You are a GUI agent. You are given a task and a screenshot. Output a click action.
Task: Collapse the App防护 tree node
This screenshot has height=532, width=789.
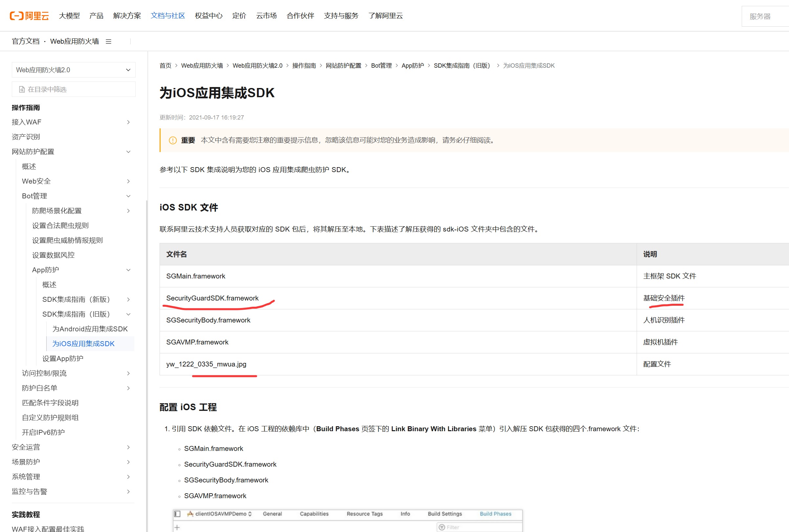(128, 270)
